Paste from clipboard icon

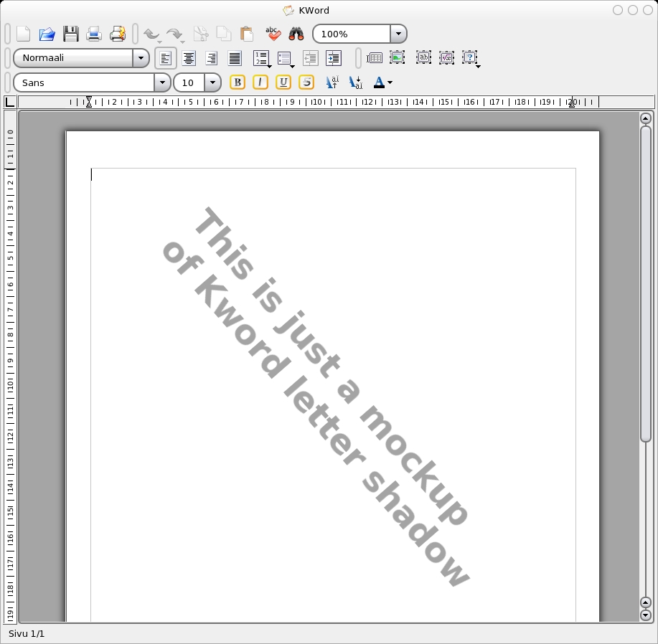[x=247, y=34]
